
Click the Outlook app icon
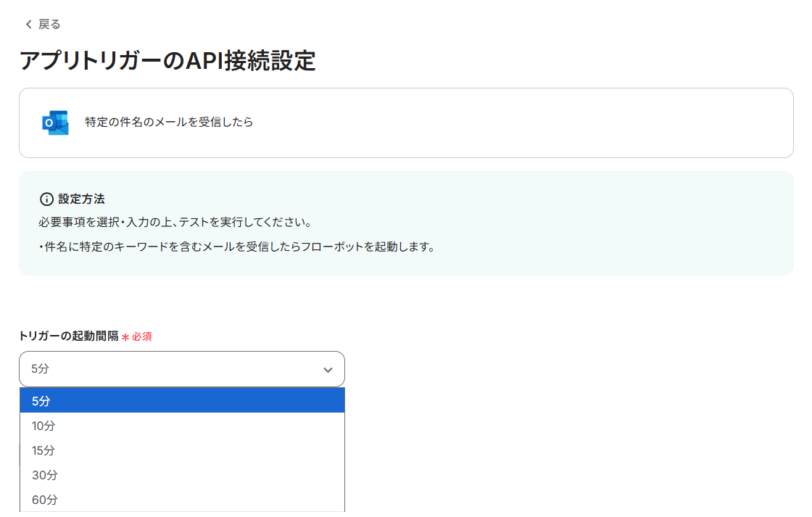pyautogui.click(x=55, y=123)
